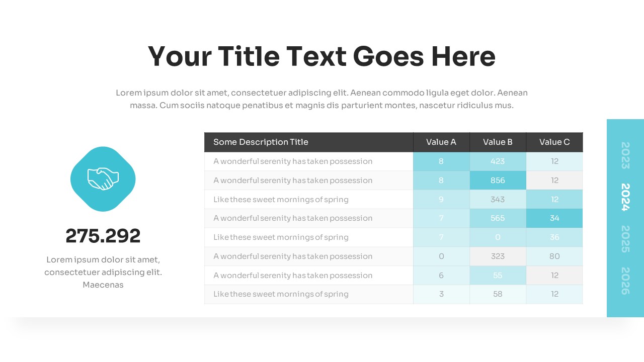Select the cell with value 58
The image size is (644, 362).
click(498, 294)
